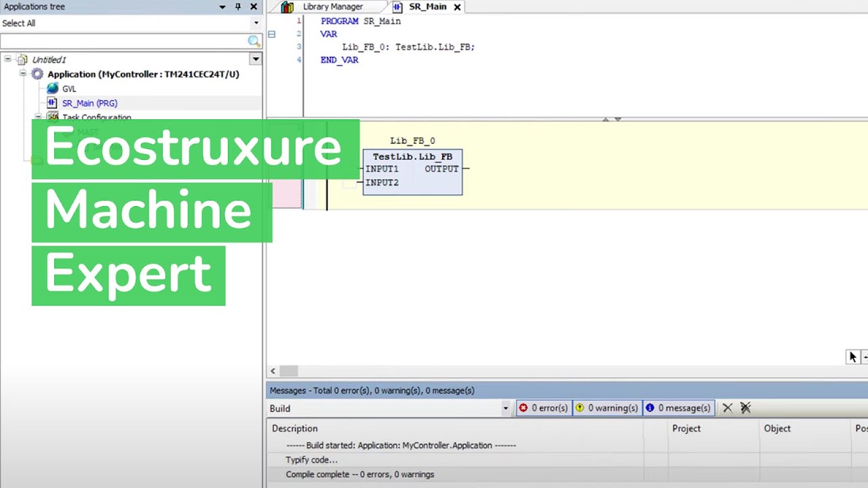This screenshot has width=868, height=488.
Task: Click the SR_Main program icon
Action: click(52, 103)
